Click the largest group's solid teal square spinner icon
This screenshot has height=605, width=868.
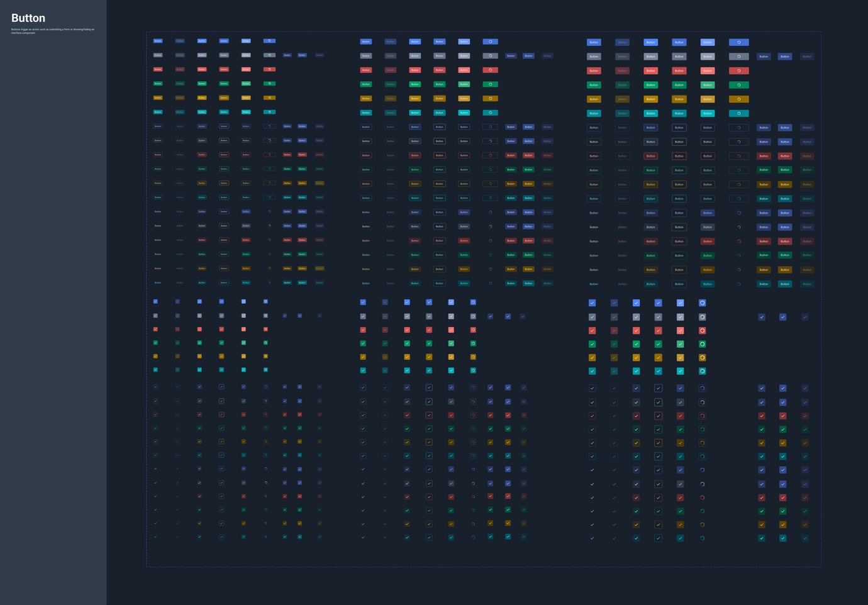point(702,371)
